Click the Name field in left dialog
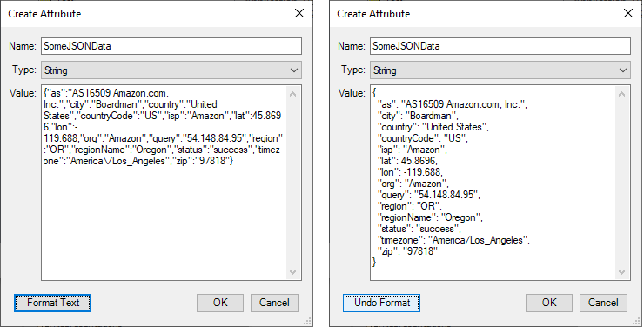The height and width of the screenshot is (327, 644). pyautogui.click(x=171, y=46)
